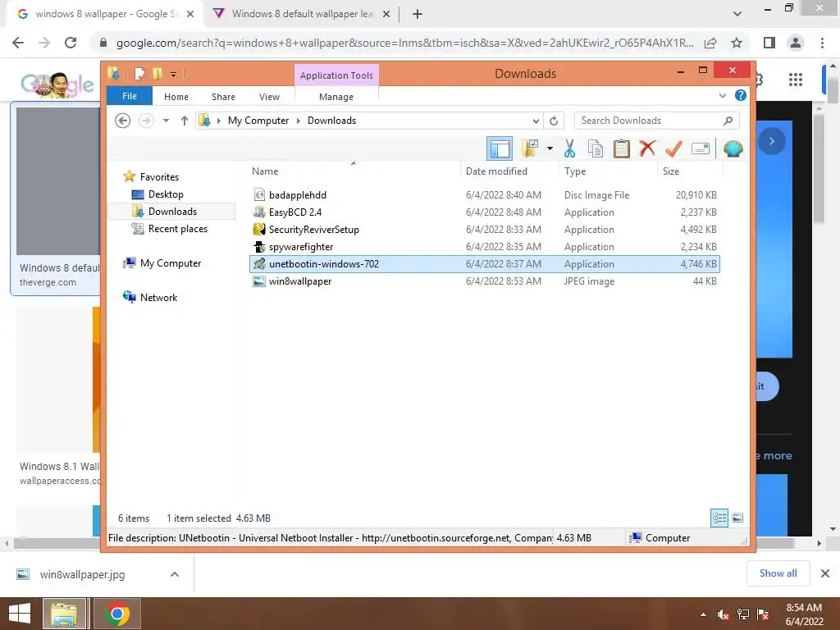
Task: Select Desktop in the navigation pane
Action: [x=166, y=194]
